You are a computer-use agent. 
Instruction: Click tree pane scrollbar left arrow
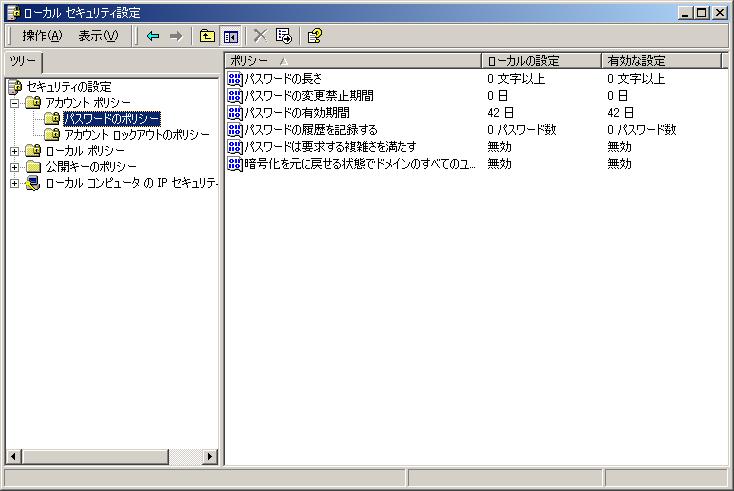pyautogui.click(x=14, y=456)
